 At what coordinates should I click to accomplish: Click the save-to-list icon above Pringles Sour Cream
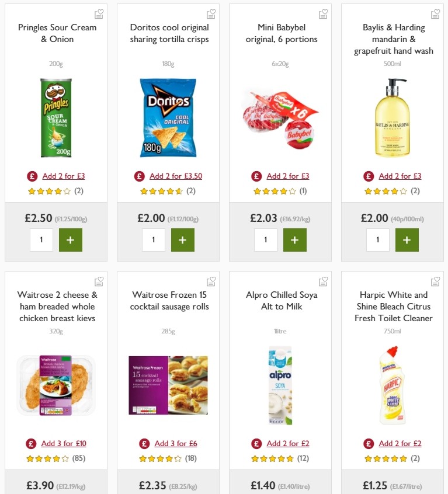(99, 13)
